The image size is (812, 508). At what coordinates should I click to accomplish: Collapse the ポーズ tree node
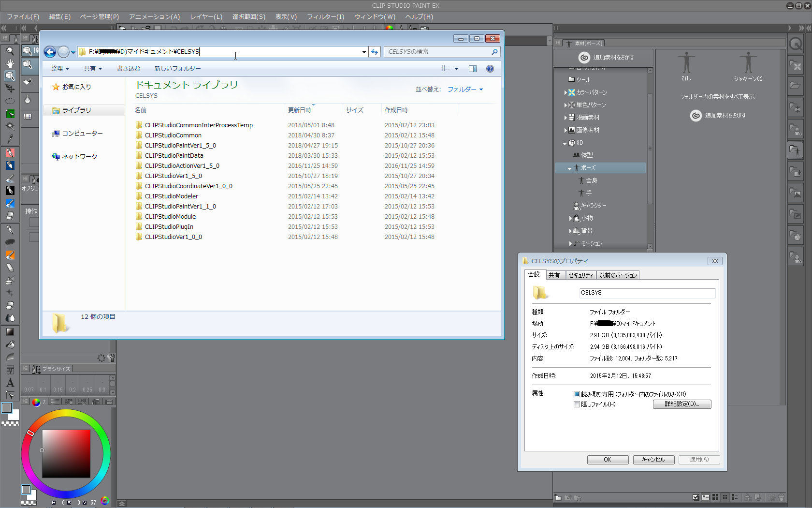coord(570,168)
